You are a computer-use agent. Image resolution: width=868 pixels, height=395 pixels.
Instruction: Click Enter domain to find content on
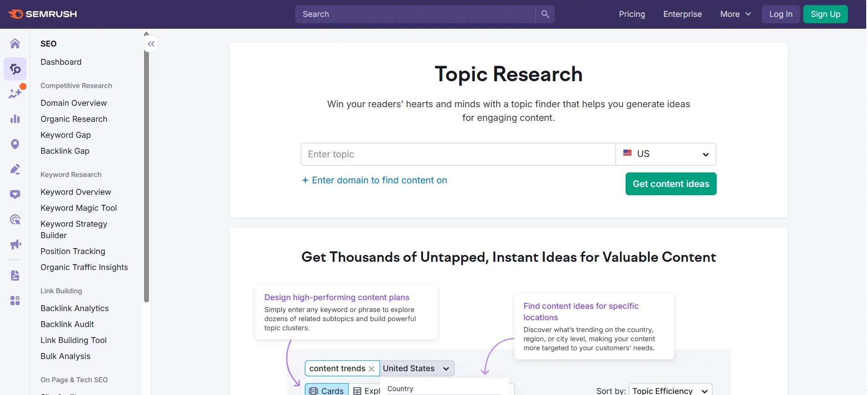coord(375,180)
